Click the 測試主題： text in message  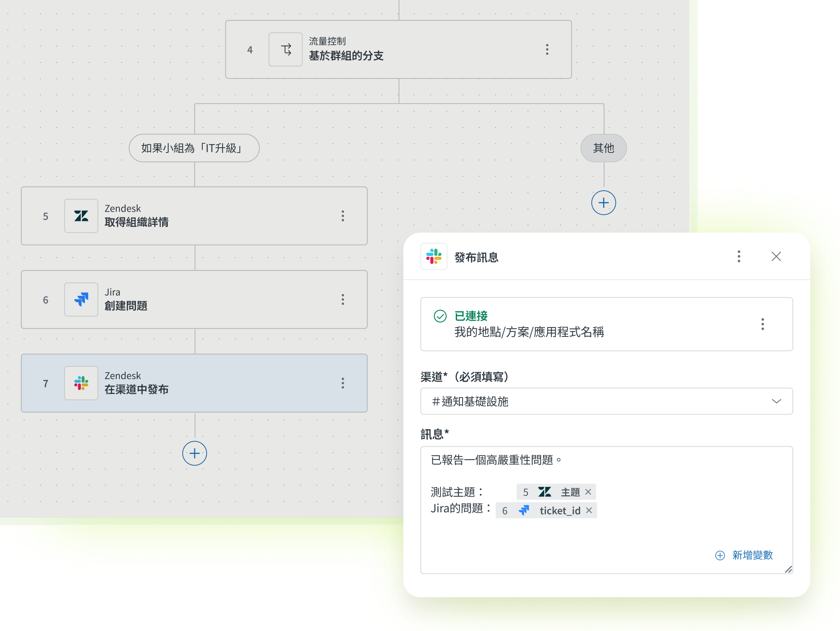[x=457, y=492]
